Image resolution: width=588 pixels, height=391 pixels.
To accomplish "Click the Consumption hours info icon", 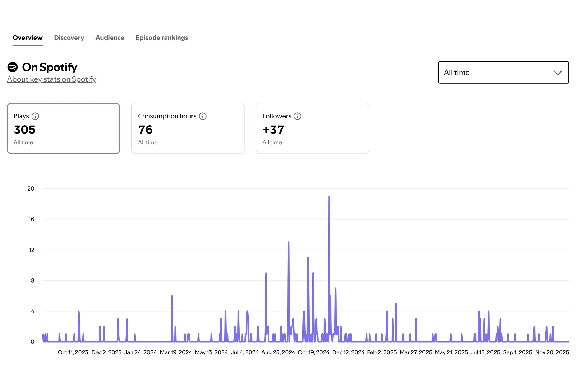I will [203, 116].
